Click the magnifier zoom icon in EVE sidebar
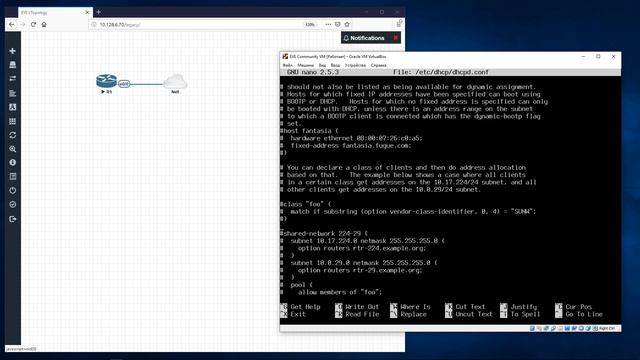The width and height of the screenshot is (640, 360). (13, 149)
